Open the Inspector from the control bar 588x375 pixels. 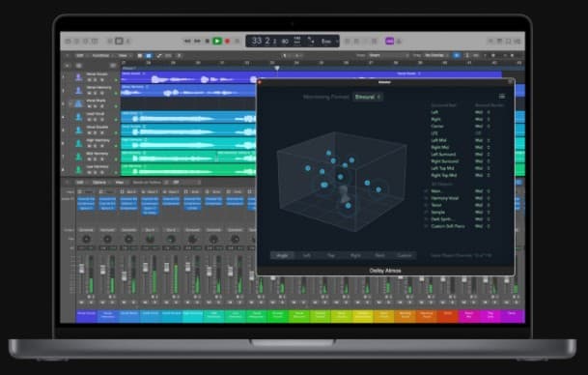coord(77,42)
